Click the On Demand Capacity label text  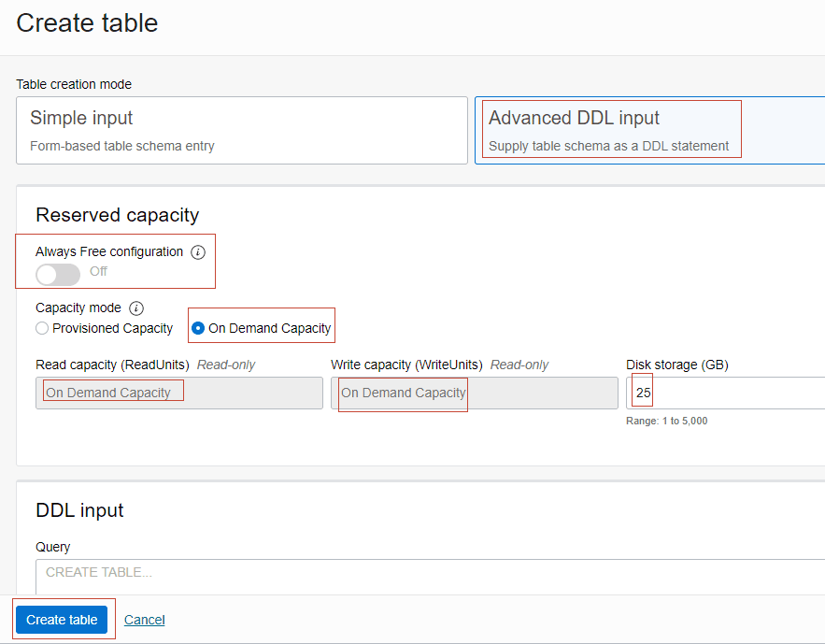pos(269,328)
